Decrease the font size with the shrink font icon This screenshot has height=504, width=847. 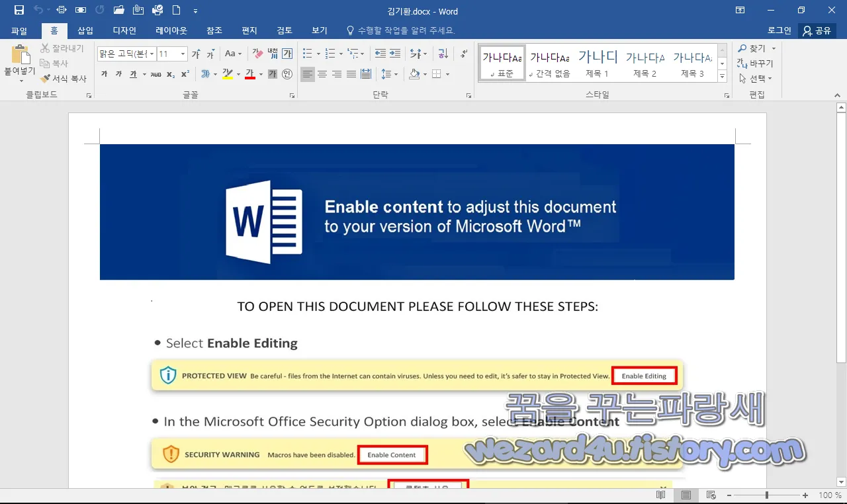210,54
